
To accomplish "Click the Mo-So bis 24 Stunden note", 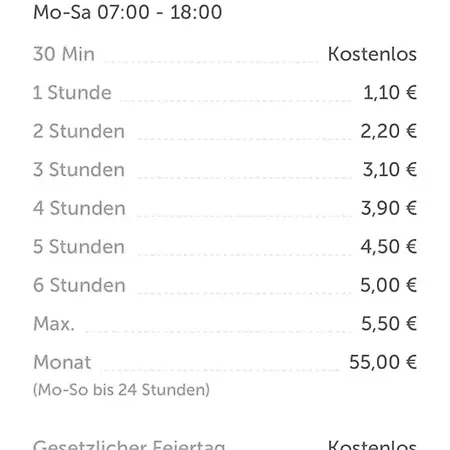I will tap(122, 390).
